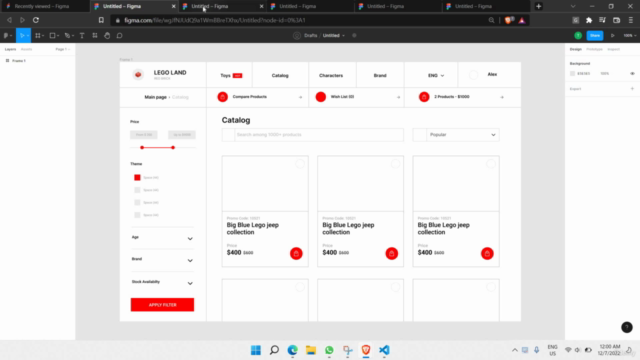Open the Figma help question mark button
This screenshot has width=640, height=360.
tap(627, 327)
